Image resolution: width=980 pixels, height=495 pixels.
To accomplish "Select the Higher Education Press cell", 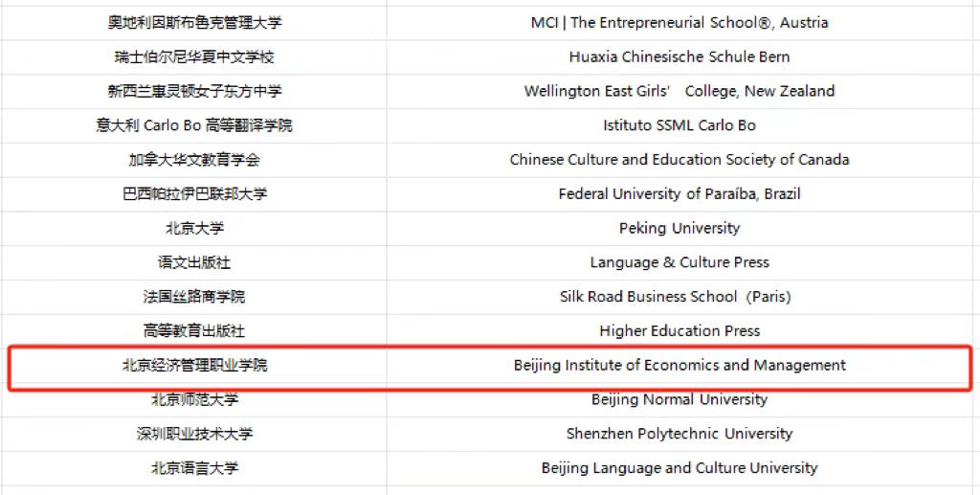I will (679, 331).
